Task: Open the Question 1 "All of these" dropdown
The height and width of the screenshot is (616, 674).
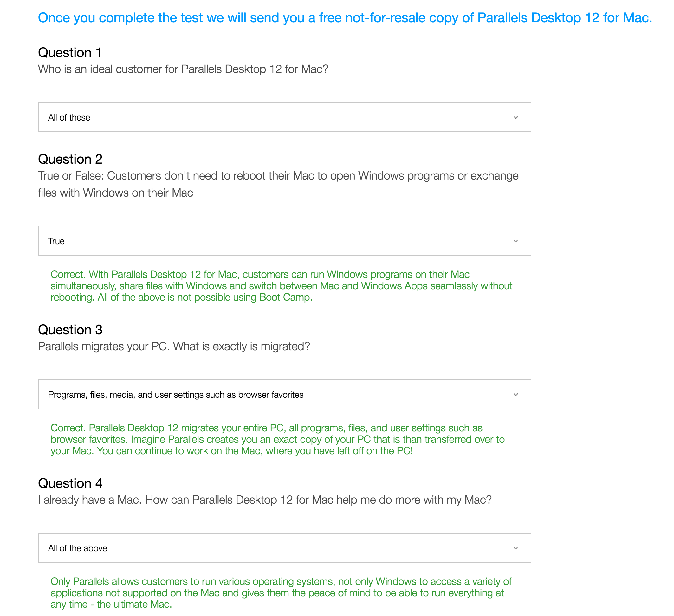Action: pos(284,117)
